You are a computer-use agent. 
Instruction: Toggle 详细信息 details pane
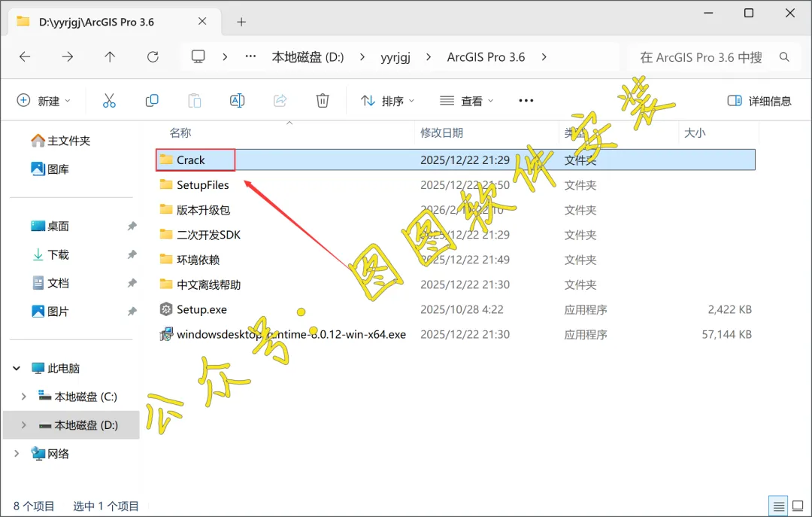pos(759,101)
